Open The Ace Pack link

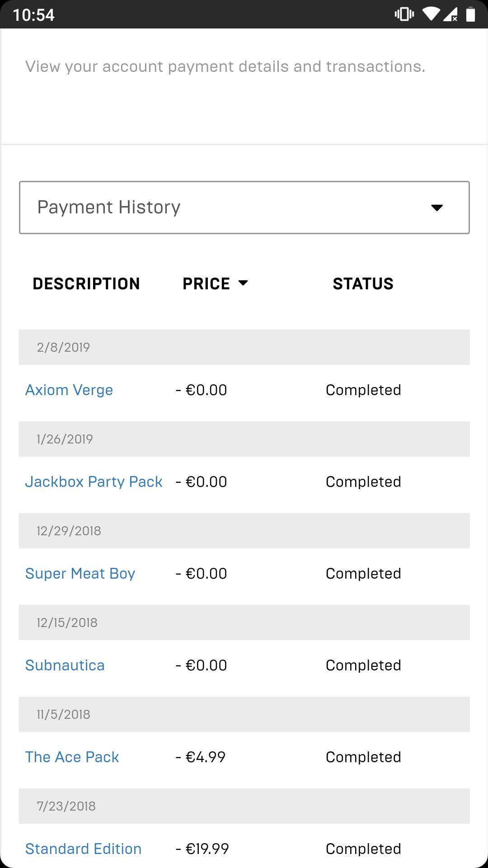click(x=72, y=757)
